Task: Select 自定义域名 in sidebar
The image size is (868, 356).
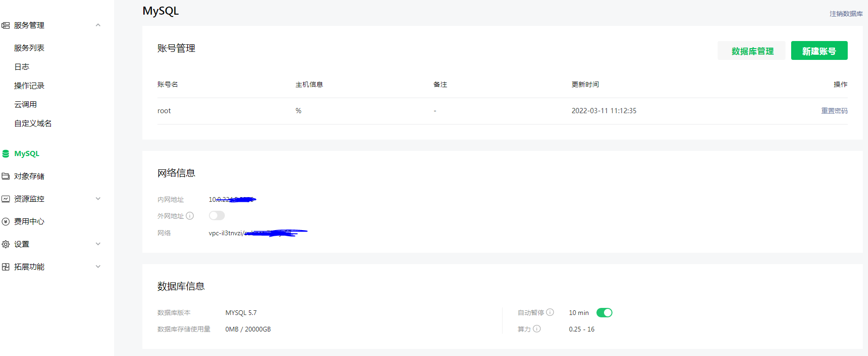Action: tap(33, 124)
